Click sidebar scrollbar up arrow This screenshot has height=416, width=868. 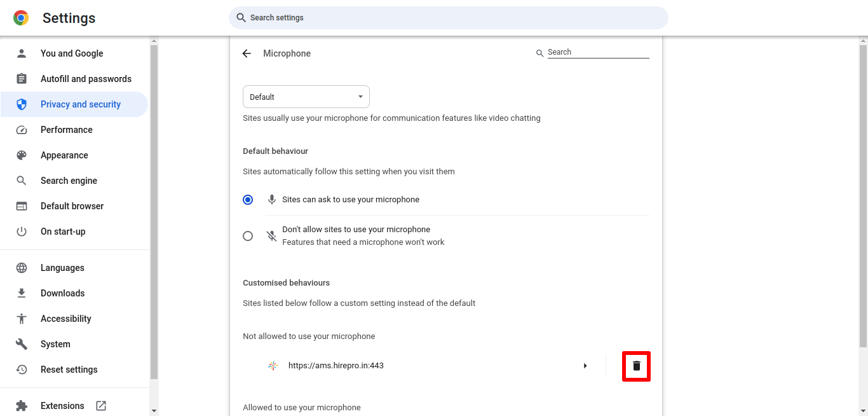click(154, 41)
